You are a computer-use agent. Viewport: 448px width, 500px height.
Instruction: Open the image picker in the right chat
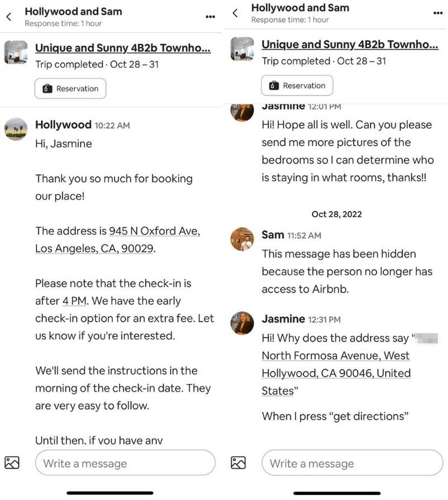(239, 463)
